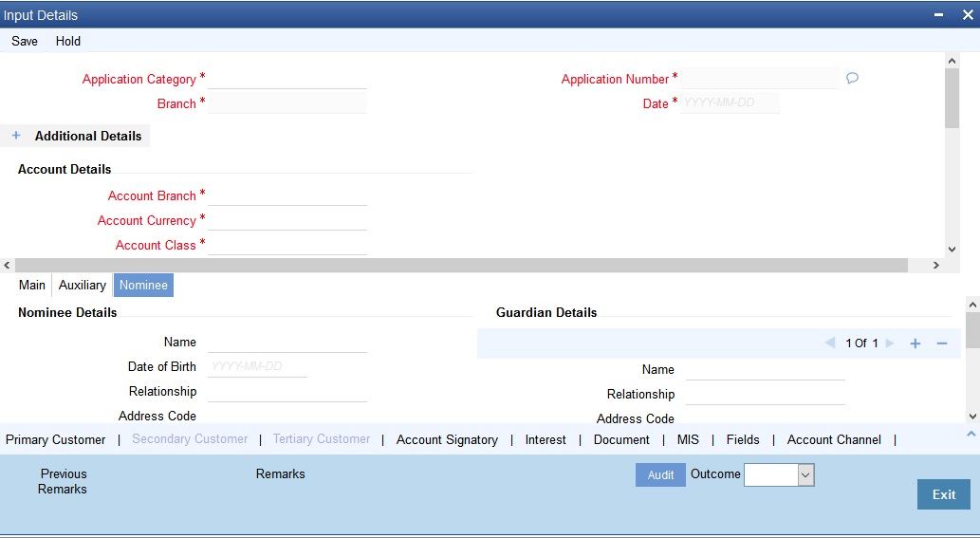980x538 pixels.
Task: Open the MIS link
Action: pos(688,440)
